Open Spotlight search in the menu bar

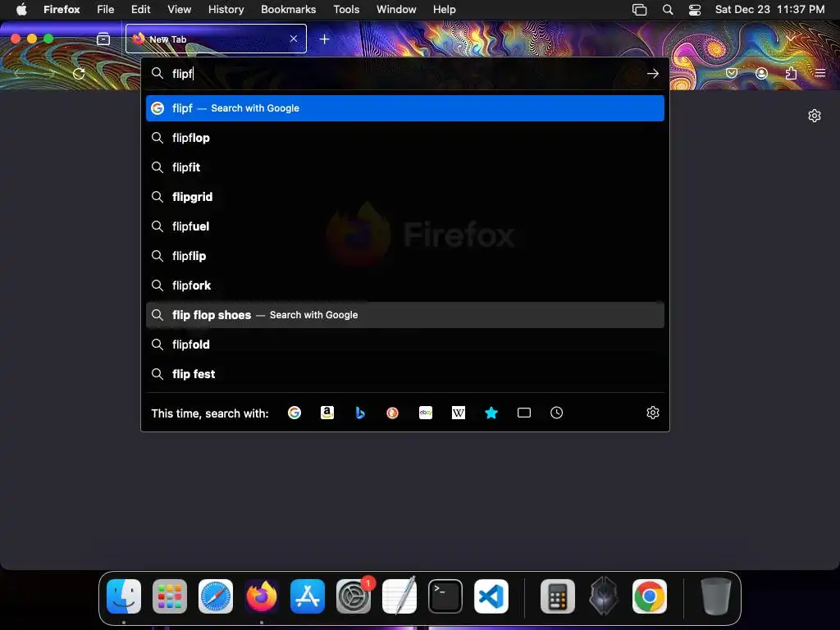pos(668,10)
